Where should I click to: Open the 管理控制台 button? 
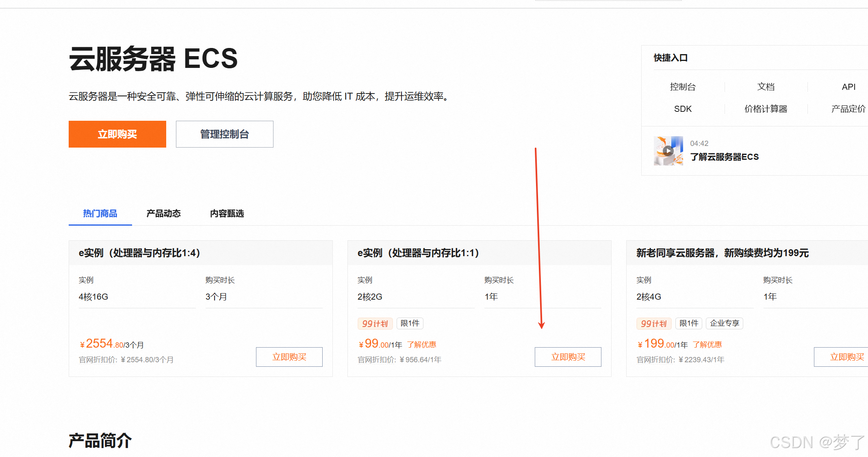click(224, 134)
